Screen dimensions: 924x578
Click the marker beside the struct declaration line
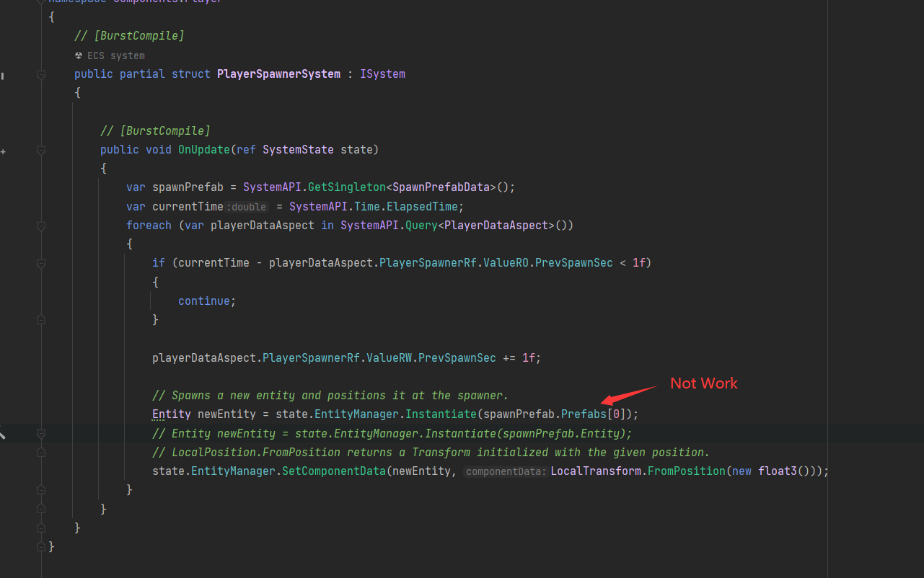point(41,74)
